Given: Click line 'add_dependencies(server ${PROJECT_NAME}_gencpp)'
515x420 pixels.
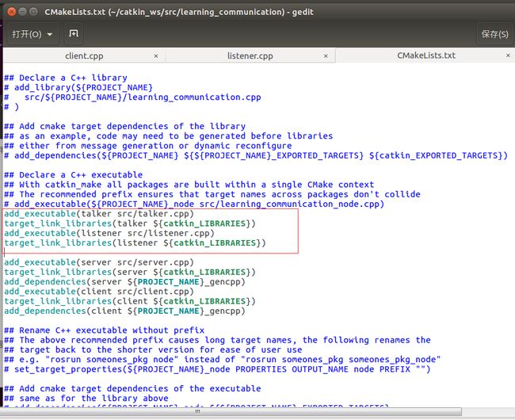Looking at the screenshot, I should pos(124,282).
